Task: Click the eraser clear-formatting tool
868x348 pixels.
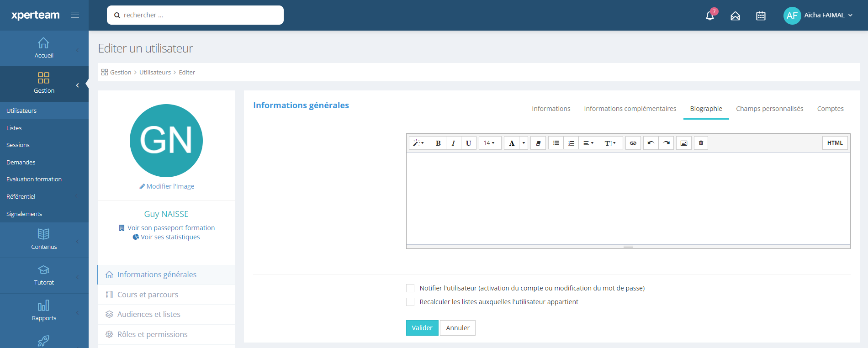Action: 538,143
